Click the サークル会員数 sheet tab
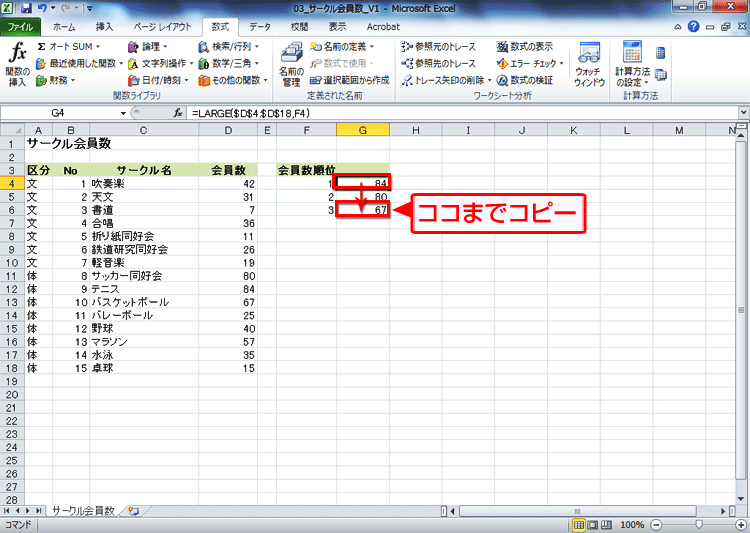This screenshot has height=533, width=750. (x=83, y=511)
